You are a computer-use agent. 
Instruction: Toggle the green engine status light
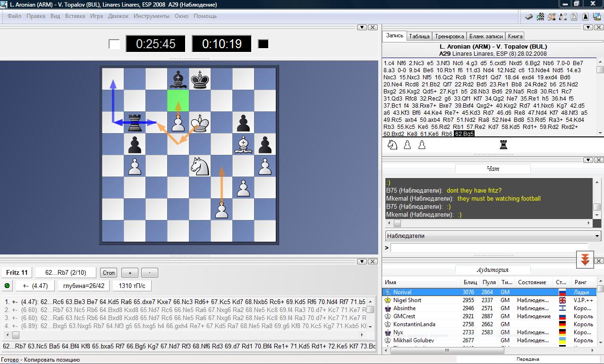coord(8,286)
